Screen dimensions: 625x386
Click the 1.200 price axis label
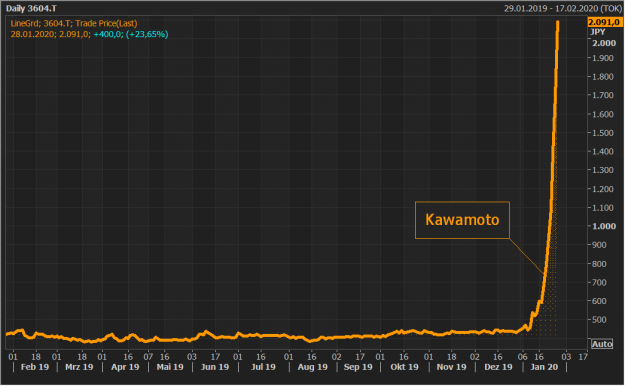pos(603,189)
